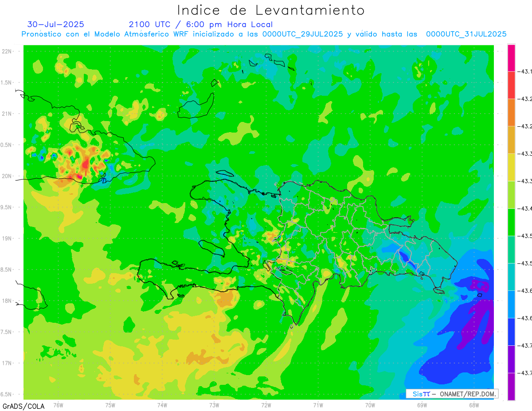Click the '1.5N' latitude label

click(x=6, y=82)
